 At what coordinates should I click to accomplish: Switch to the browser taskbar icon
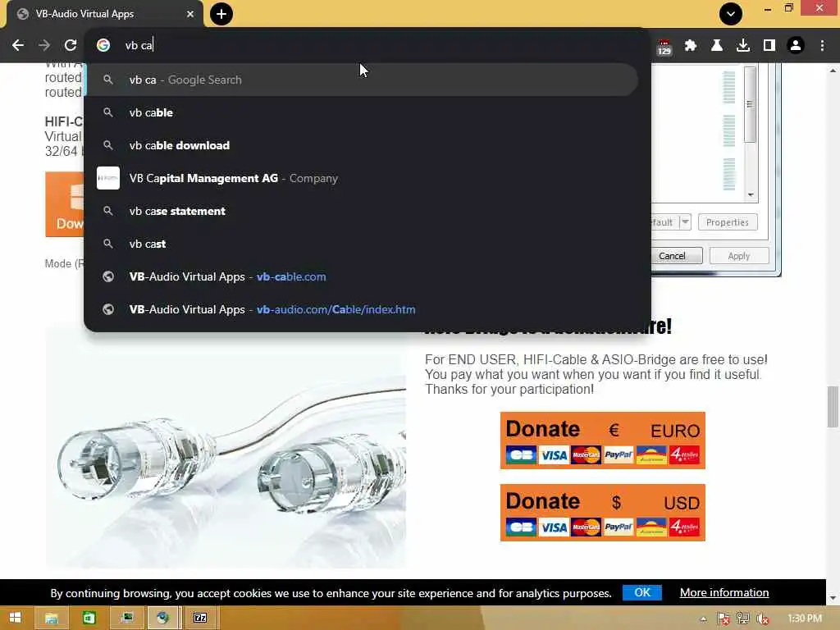coord(163,619)
